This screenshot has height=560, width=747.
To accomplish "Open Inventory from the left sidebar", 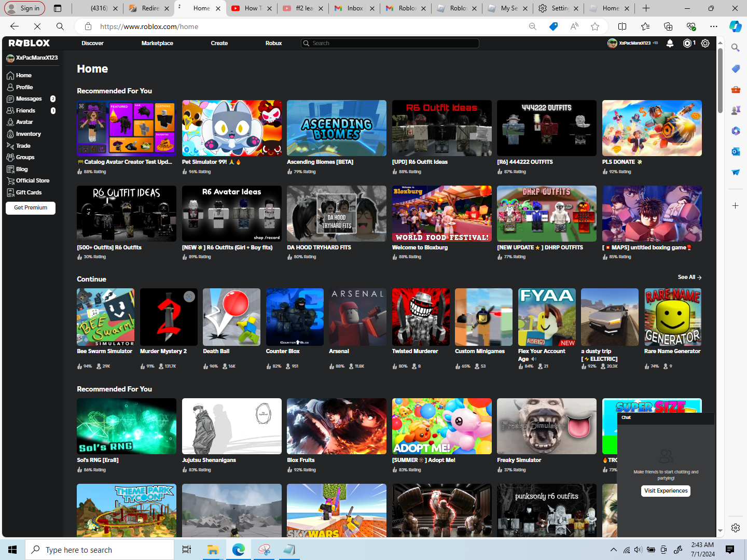I will click(24, 134).
